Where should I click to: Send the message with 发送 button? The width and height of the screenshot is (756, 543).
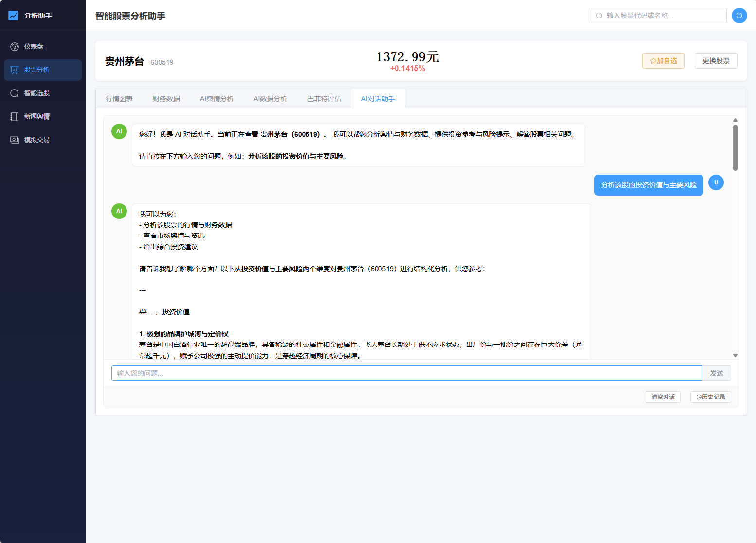pyautogui.click(x=717, y=373)
